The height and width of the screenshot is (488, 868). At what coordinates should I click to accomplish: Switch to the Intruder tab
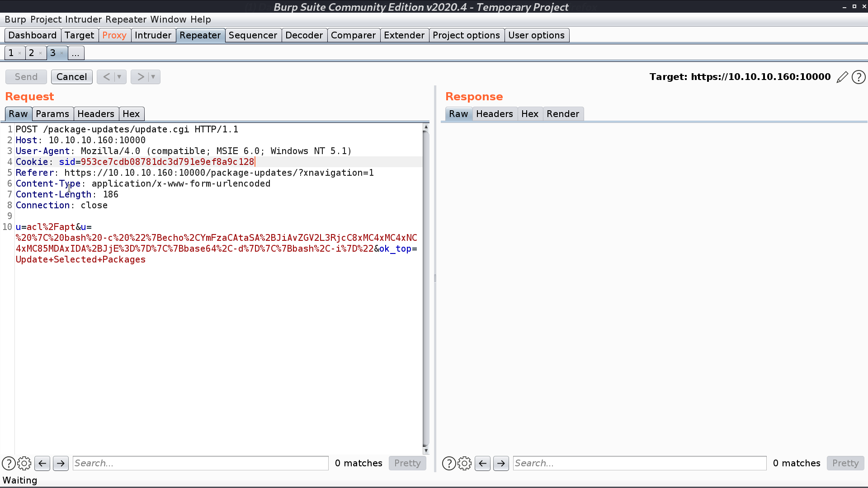153,35
